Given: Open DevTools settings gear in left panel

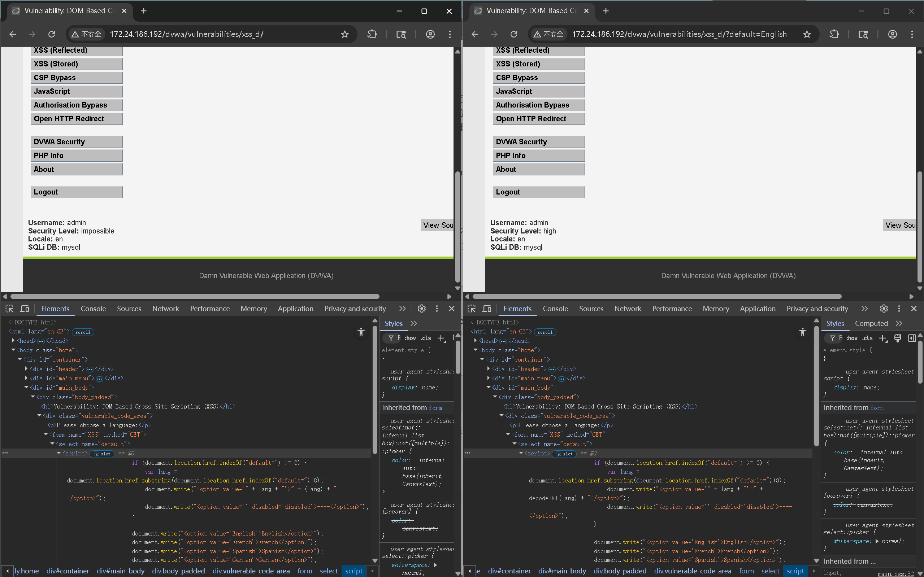Looking at the screenshot, I should (x=421, y=308).
